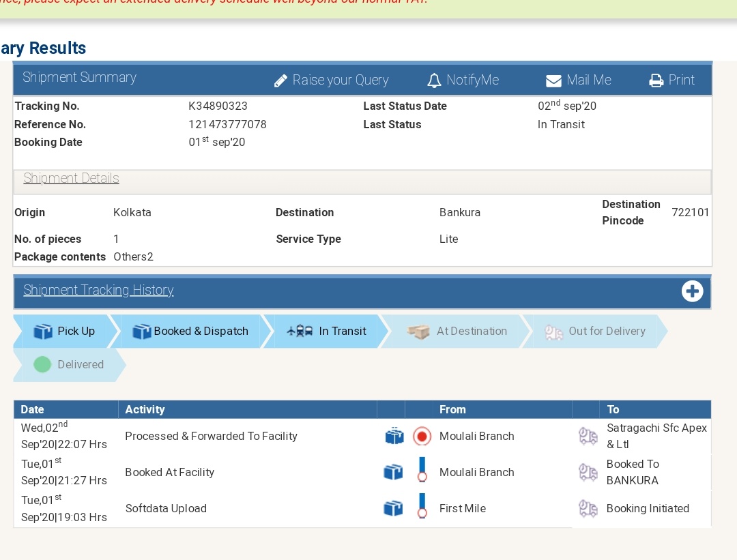The image size is (737, 560).
Task: Click the Shipment Summary header title
Action: pyautogui.click(x=79, y=78)
